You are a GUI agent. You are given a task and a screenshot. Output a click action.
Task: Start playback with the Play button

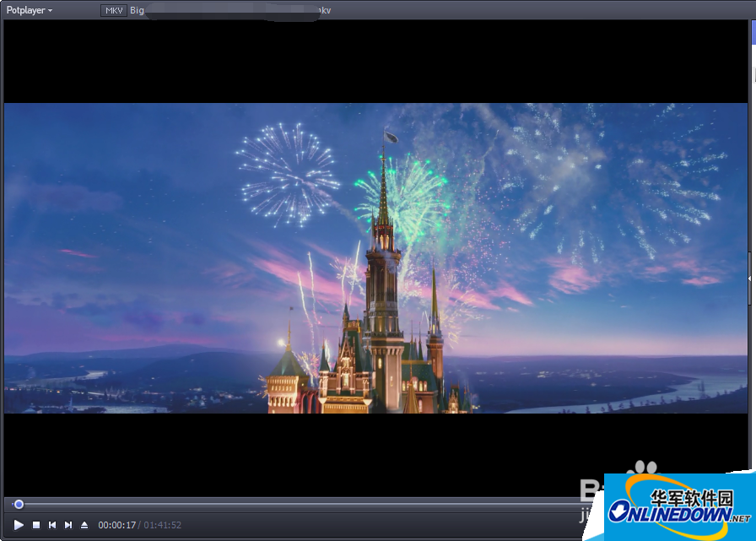(x=19, y=525)
